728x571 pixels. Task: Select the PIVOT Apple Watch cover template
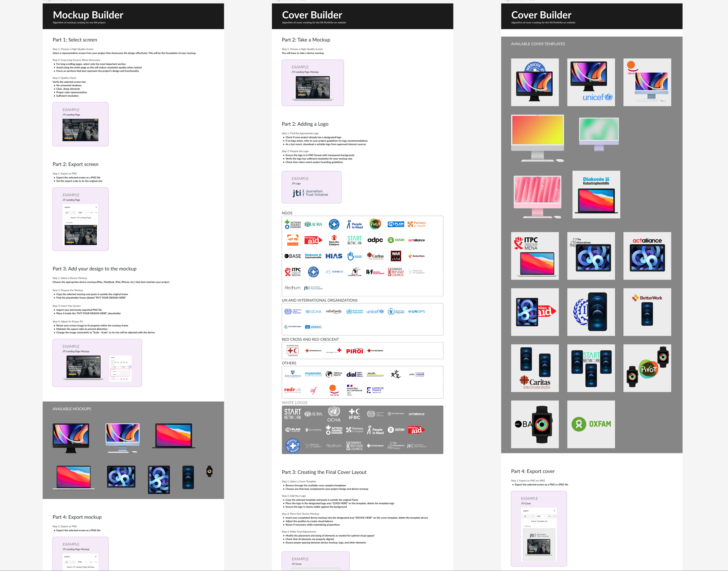(647, 368)
